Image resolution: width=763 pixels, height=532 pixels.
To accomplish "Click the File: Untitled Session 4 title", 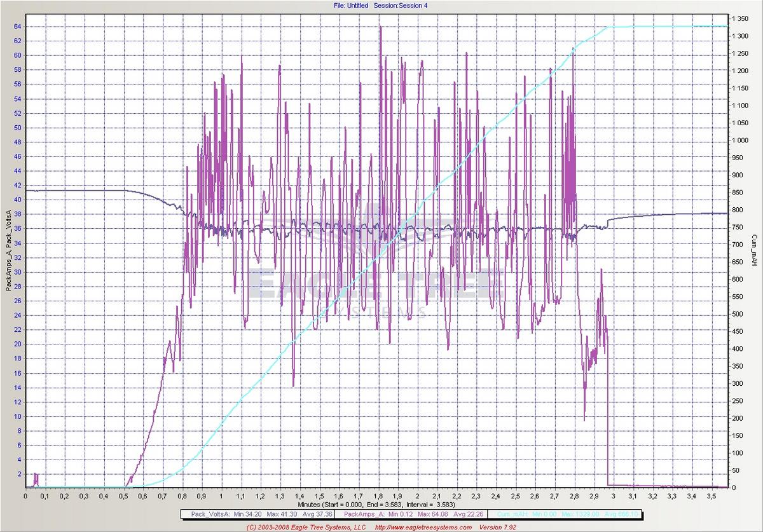I will (380, 5).
